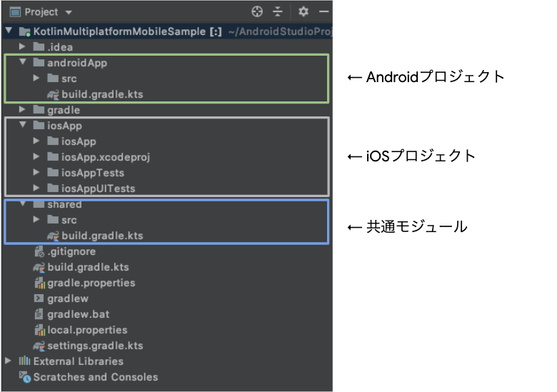Select the root project folder icon
This screenshot has height=392, width=557.
pos(24,31)
